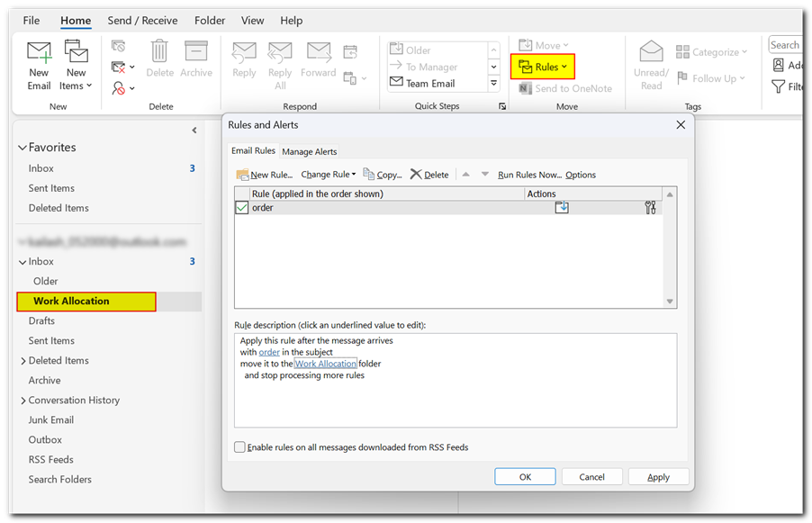Expand the Deleted Items folder in mailbox
Image resolution: width=812 pixels, height=523 pixels.
click(23, 361)
